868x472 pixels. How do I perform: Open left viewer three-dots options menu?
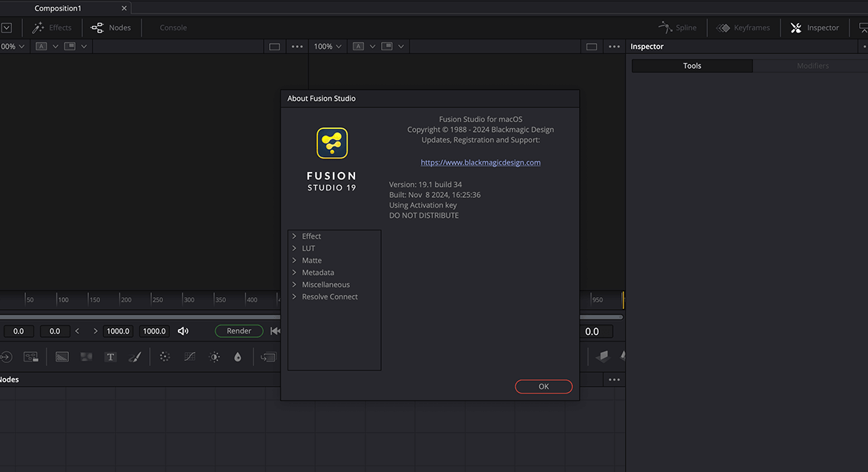click(297, 47)
